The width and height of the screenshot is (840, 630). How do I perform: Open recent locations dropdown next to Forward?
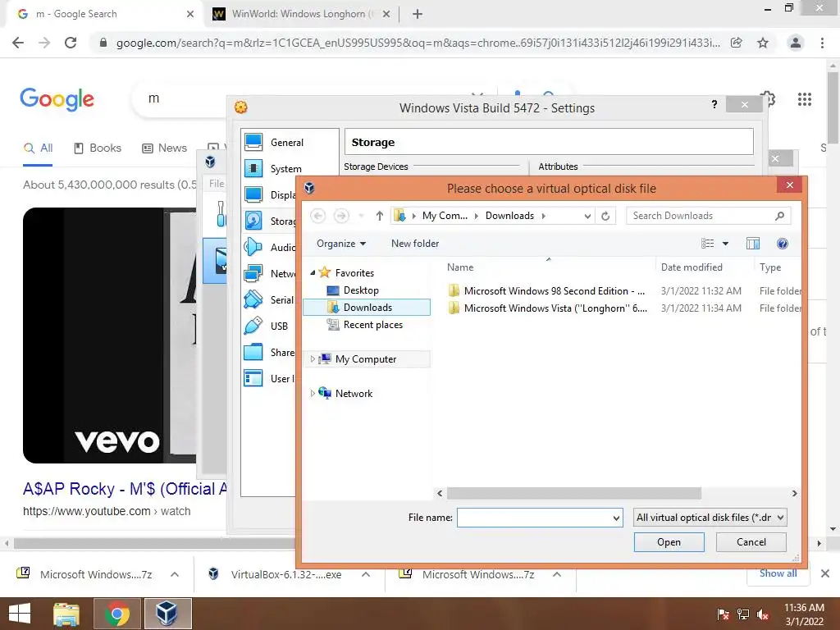361,216
